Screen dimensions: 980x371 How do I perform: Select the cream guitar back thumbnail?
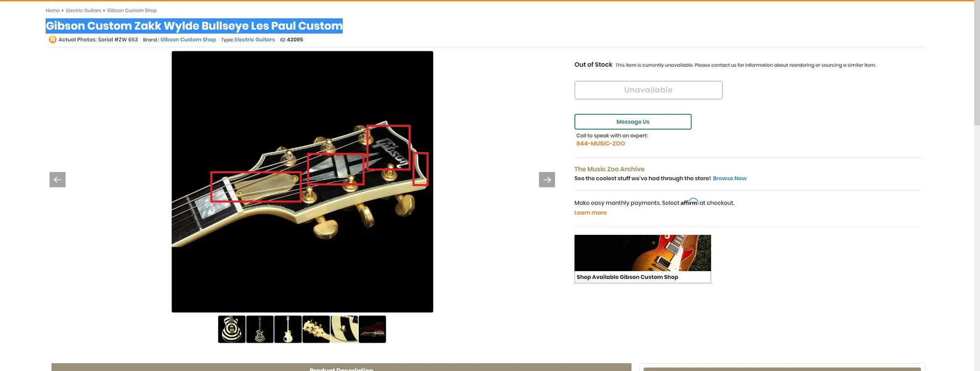[x=288, y=329]
